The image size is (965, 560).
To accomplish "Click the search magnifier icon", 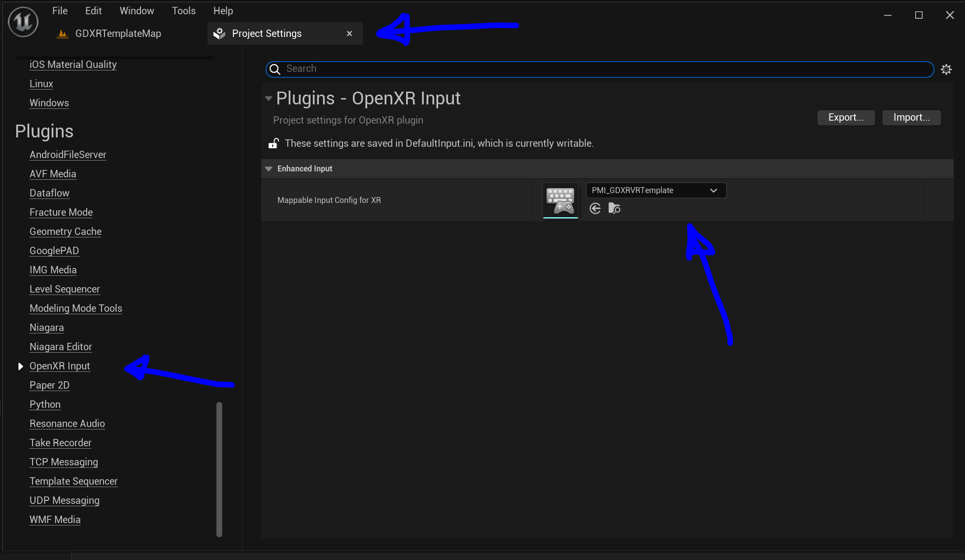I will (275, 69).
